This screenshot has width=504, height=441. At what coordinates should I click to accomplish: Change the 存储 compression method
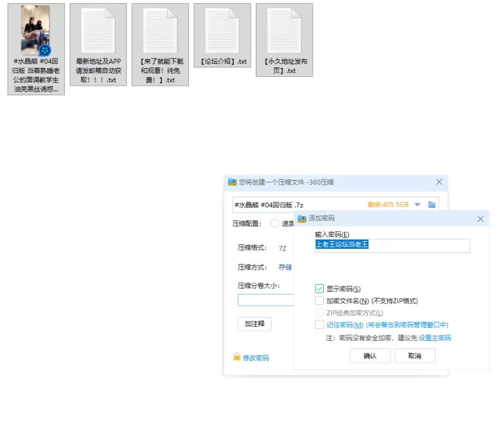[285, 267]
